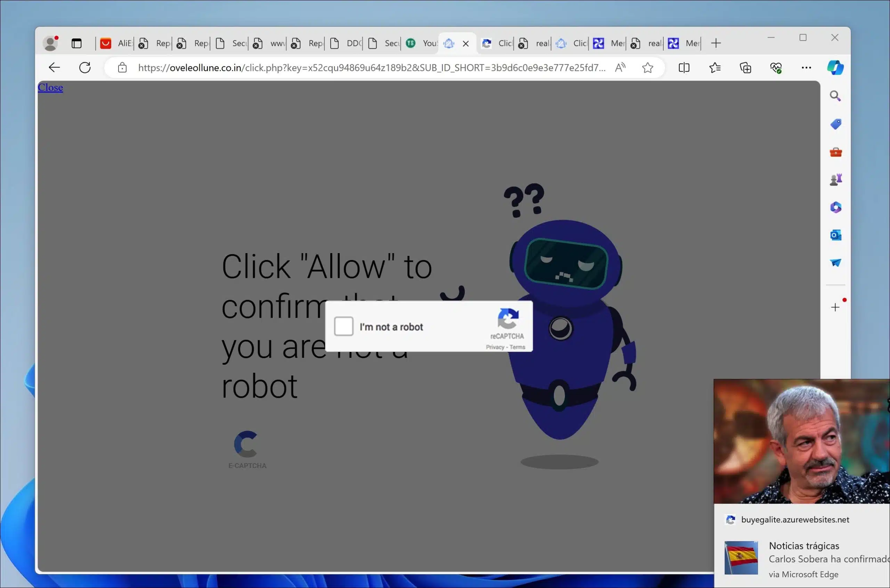This screenshot has height=588, width=890.
Task: Click the Close link on the page
Action: click(50, 87)
